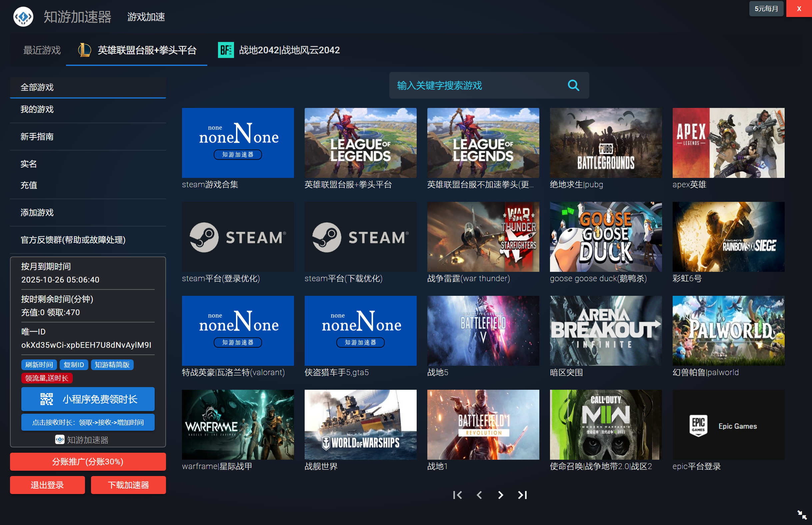812x525 pixels.
Task: Click 小程序免费领时长 button
Action: pos(88,399)
